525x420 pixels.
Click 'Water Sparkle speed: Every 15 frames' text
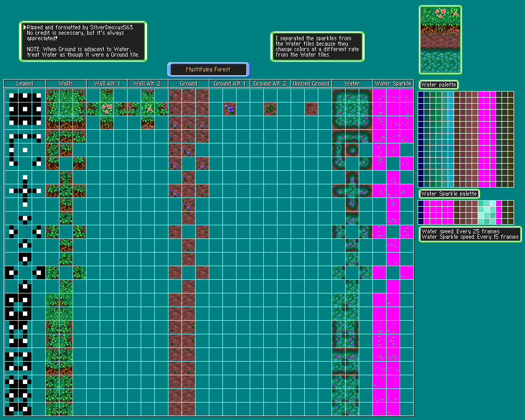470,237
